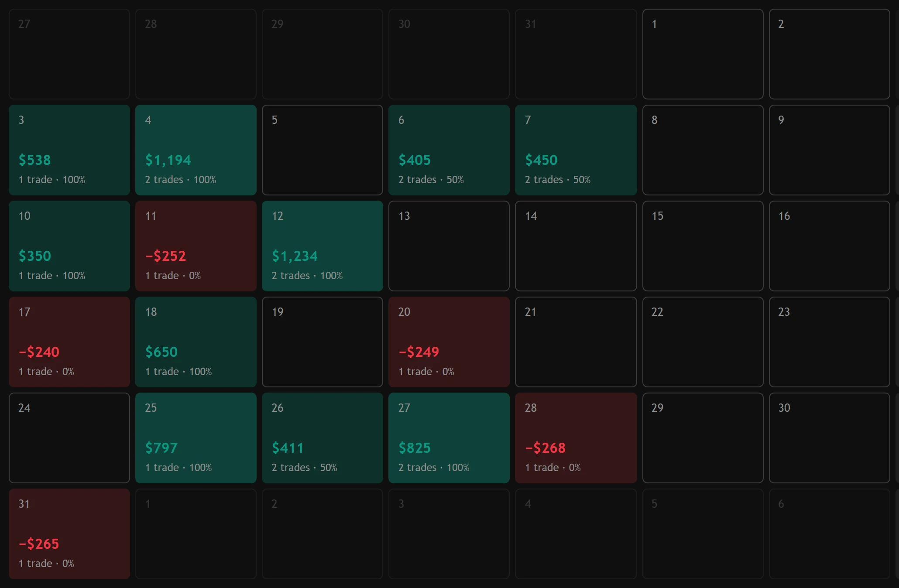Screen dimensions: 899x588
Task: Select the -$268 loss amount
Action: 546,448
